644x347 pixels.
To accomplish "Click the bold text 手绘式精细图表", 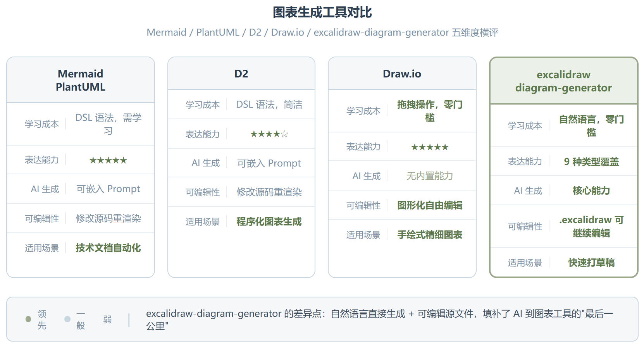I will coord(430,235).
